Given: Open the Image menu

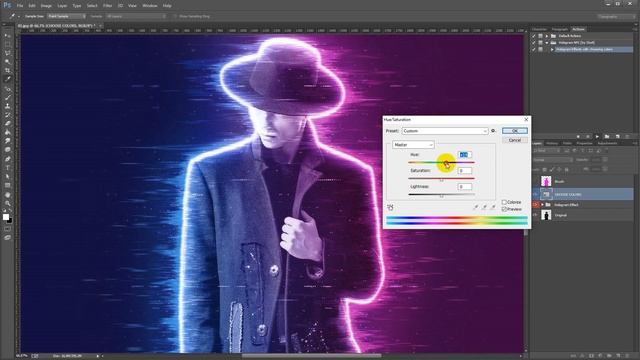Looking at the screenshot, I should (x=46, y=6).
